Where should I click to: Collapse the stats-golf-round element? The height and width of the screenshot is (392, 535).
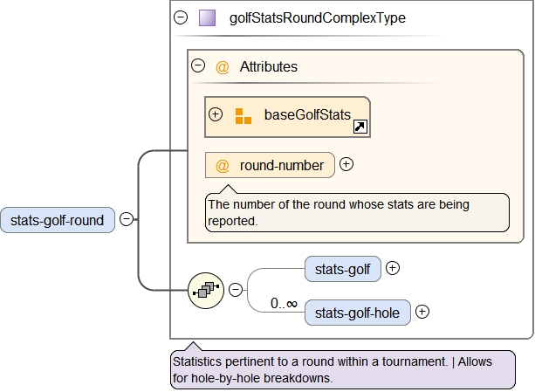[127, 220]
